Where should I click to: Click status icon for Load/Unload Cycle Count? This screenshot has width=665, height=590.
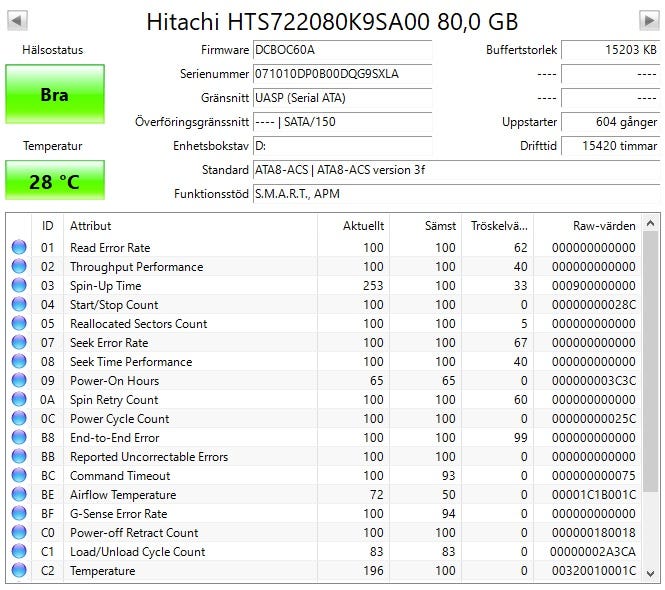pyautogui.click(x=19, y=552)
